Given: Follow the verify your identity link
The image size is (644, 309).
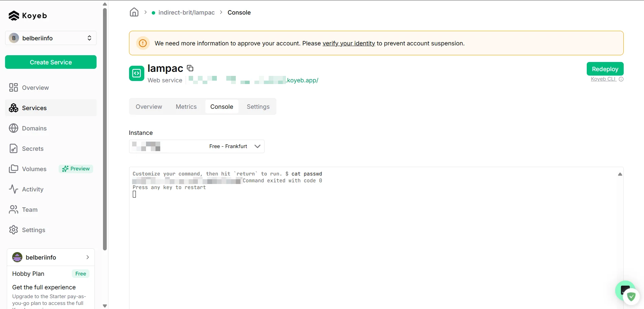Looking at the screenshot, I should click(349, 43).
